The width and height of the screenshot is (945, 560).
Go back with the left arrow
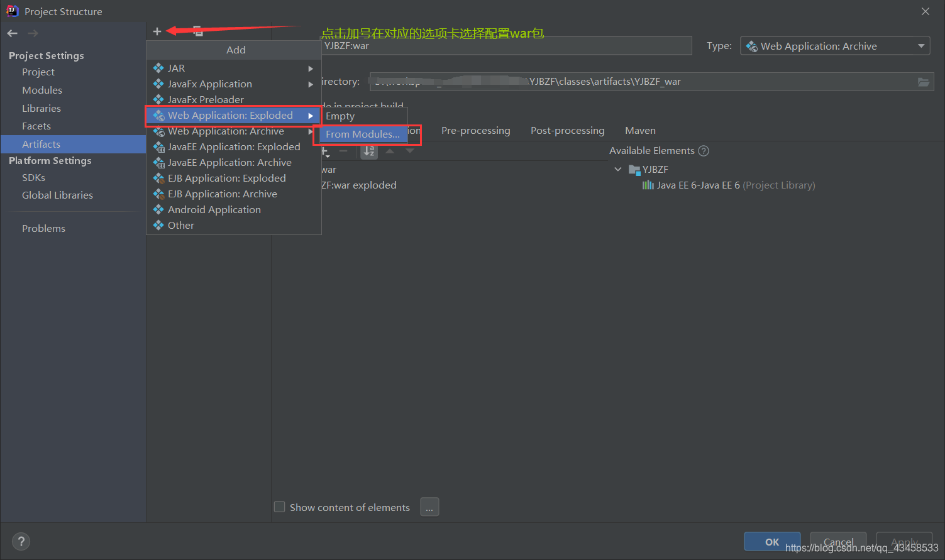pos(13,33)
